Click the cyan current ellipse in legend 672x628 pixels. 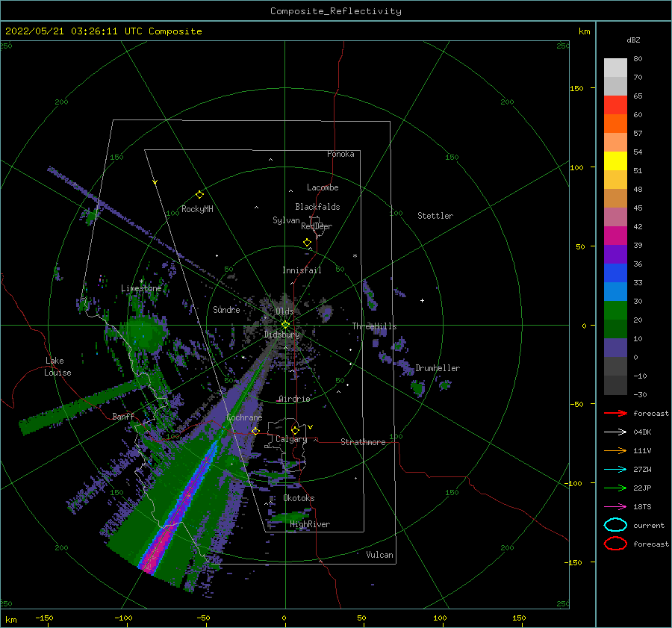(615, 525)
